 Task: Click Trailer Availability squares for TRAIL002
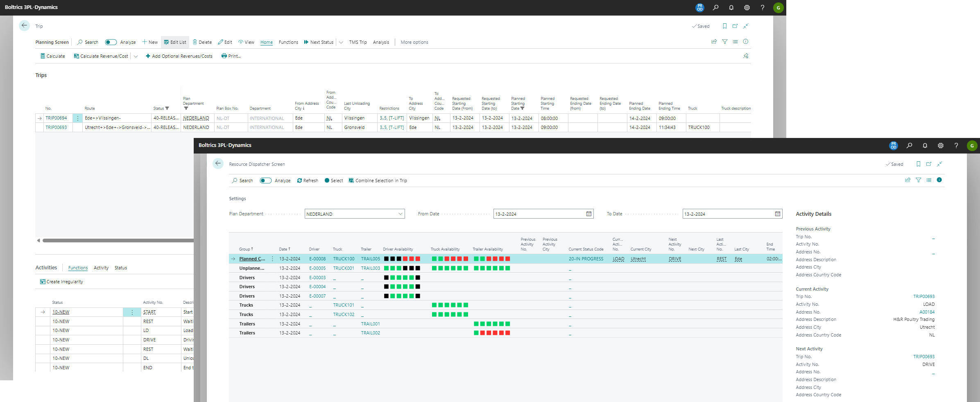(492, 333)
